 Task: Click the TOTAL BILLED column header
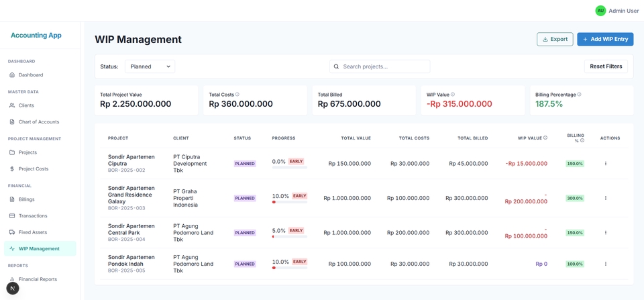pyautogui.click(x=473, y=138)
